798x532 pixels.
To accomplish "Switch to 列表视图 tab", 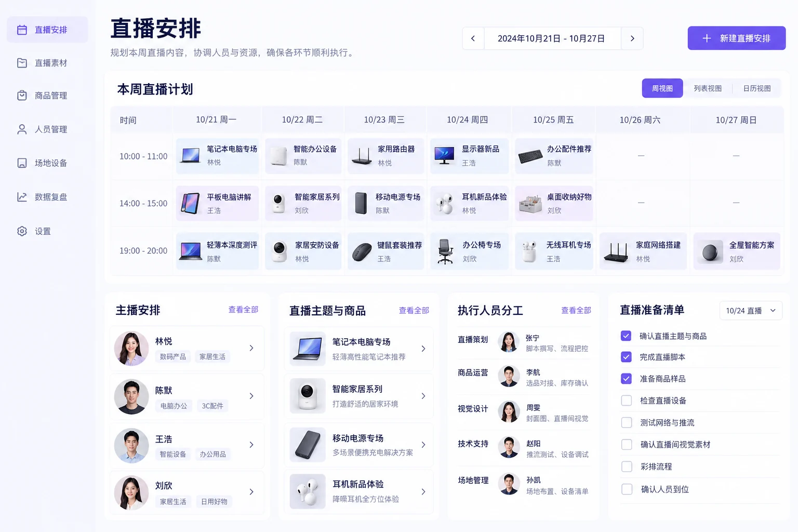I will pos(708,88).
